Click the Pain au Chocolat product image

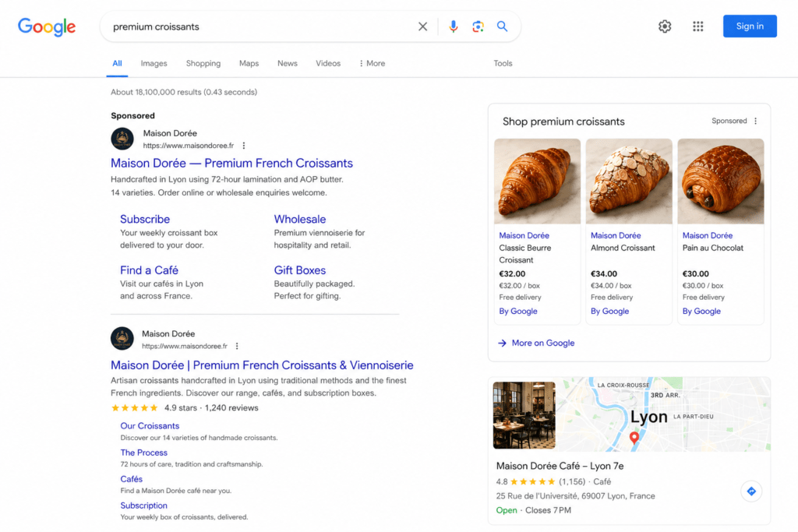721,181
